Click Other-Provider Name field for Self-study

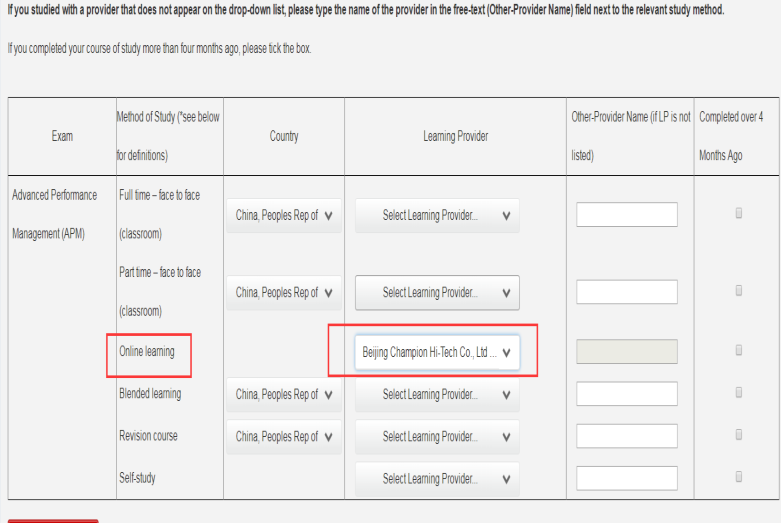[x=627, y=478]
